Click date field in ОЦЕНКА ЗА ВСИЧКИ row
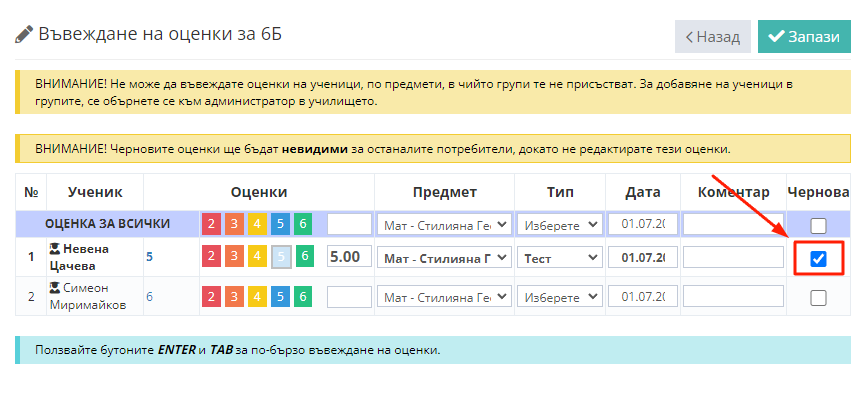The width and height of the screenshot is (864, 399). [643, 224]
